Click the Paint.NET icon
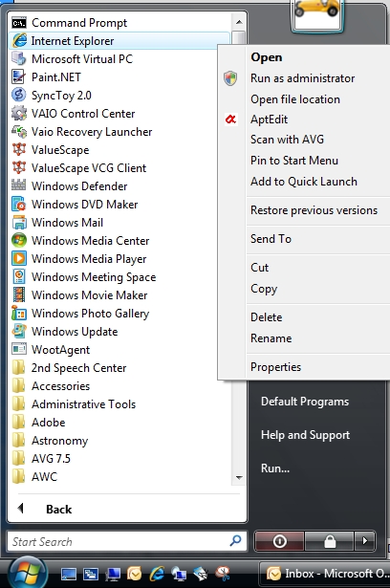This screenshot has height=588, width=390. coord(19,76)
